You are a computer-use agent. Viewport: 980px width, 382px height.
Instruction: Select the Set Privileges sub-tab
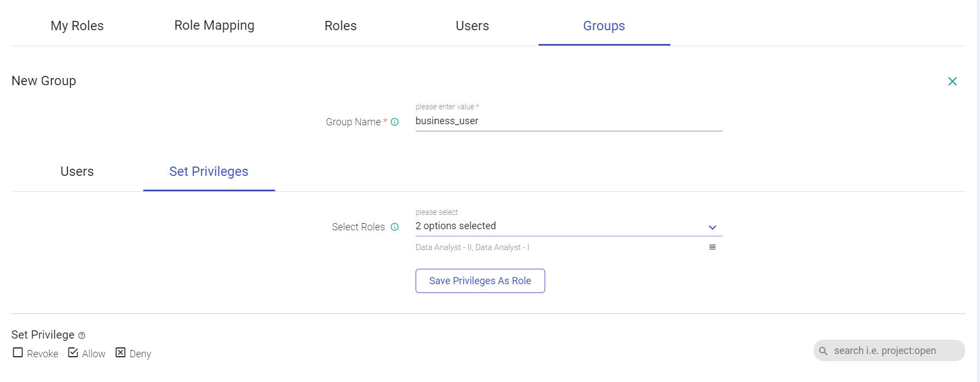tap(209, 171)
